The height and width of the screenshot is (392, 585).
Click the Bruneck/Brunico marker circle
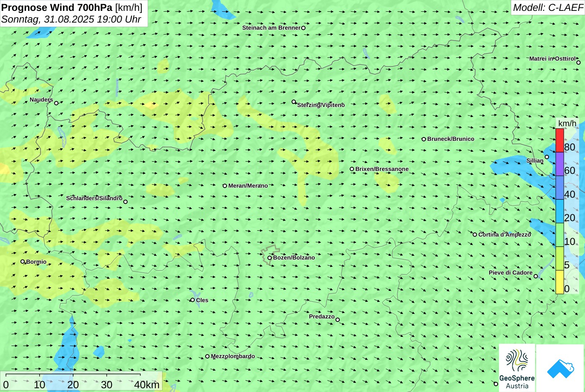tap(424, 139)
